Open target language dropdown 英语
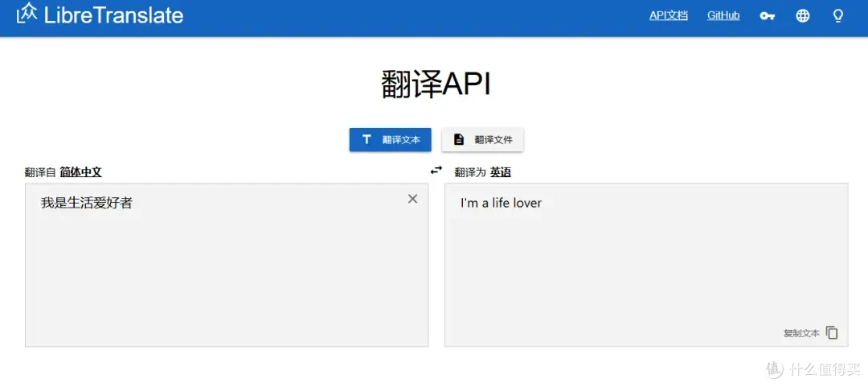This screenshot has height=387, width=868. (501, 172)
